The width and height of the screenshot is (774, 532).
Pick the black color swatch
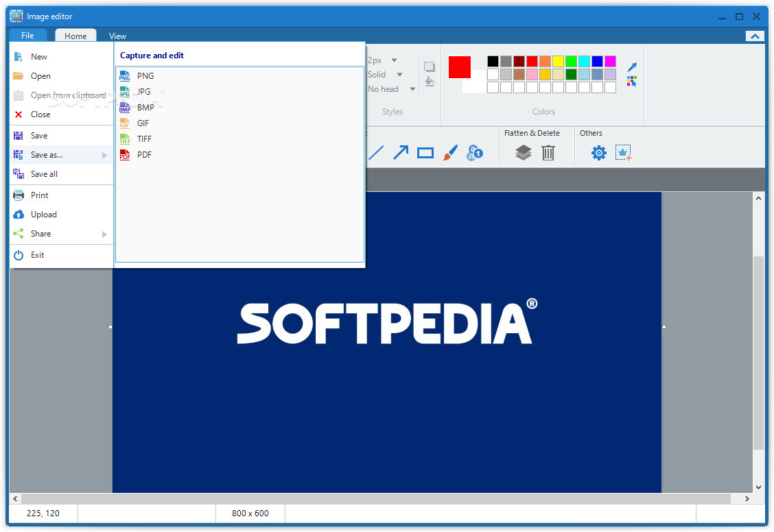(x=493, y=61)
